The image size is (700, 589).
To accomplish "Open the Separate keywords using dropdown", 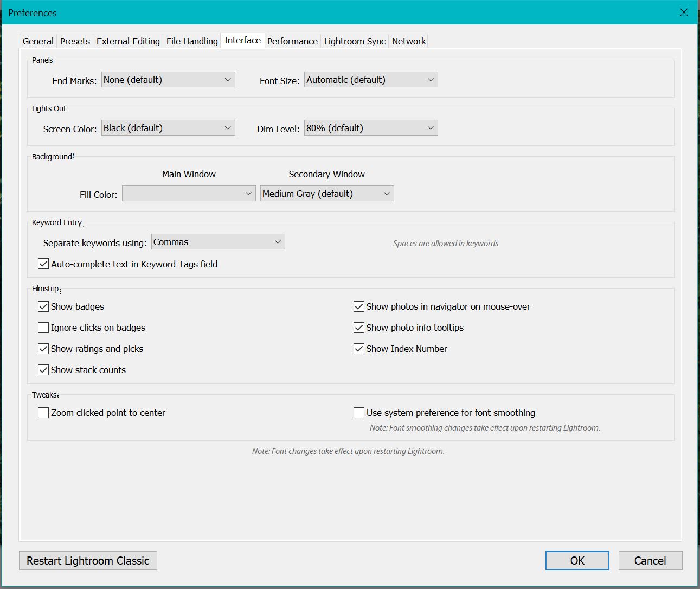I will click(x=217, y=241).
